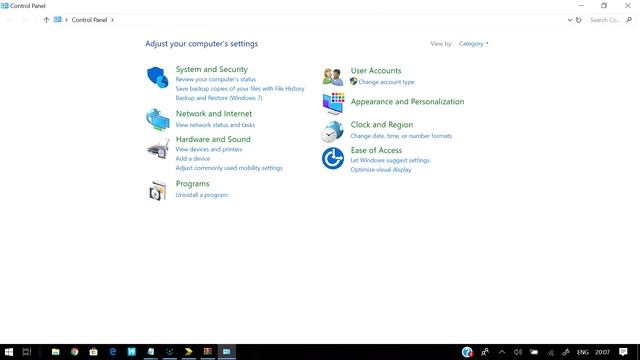Viewport: 640px width, 360px height.
Task: Open Ease of Access category
Action: point(376,150)
